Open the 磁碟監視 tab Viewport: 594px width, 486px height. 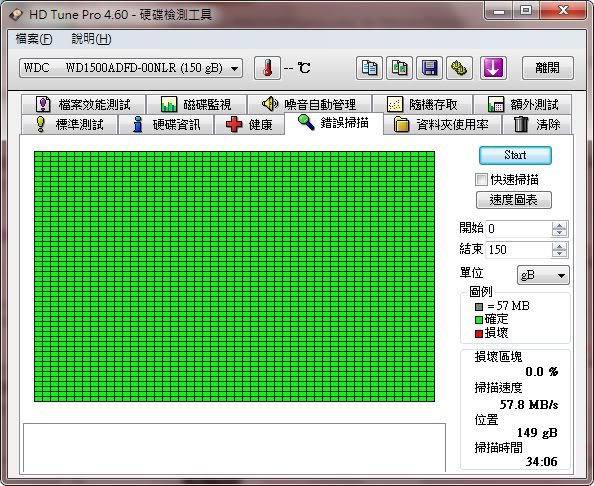[196, 104]
